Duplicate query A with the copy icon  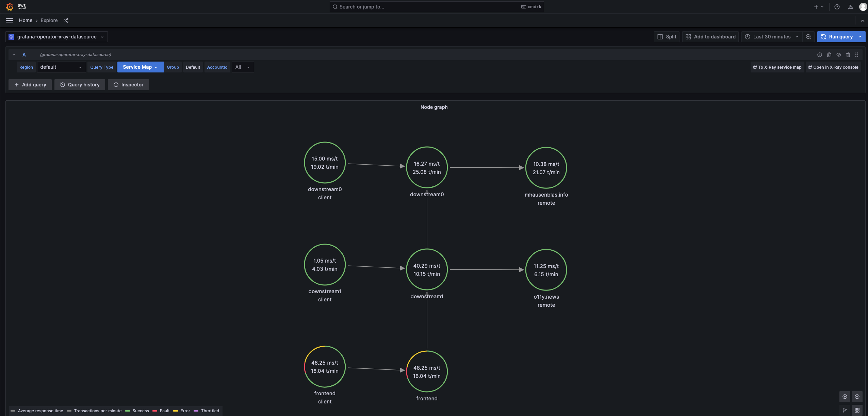[829, 55]
